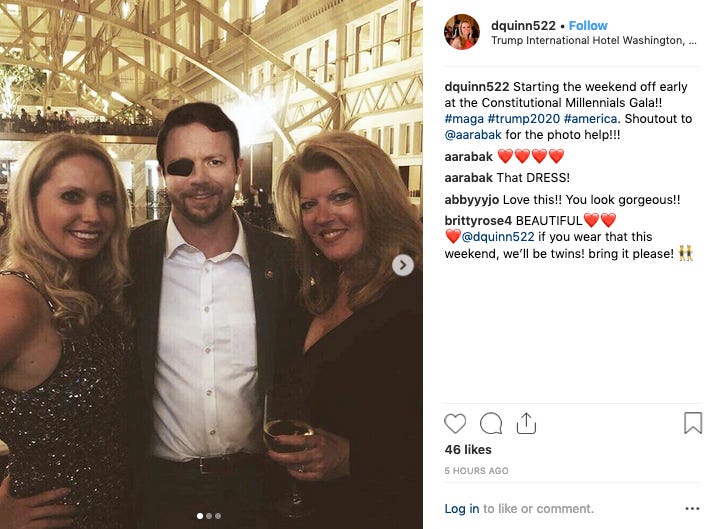Visit the @aarabak mention in the caption

(x=473, y=135)
